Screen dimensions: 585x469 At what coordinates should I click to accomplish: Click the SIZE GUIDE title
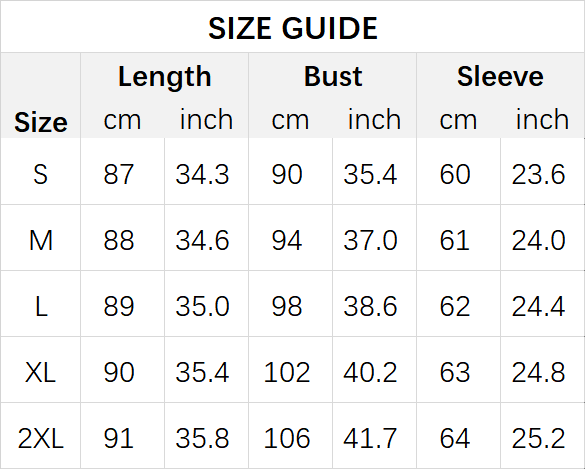[x=293, y=28]
